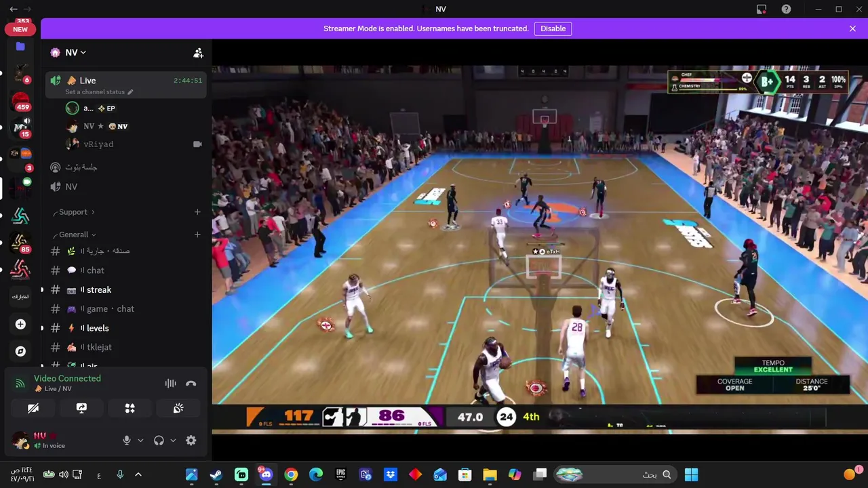The height and width of the screenshot is (488, 868).
Task: Open the server with the 85 badge
Action: coord(20,243)
